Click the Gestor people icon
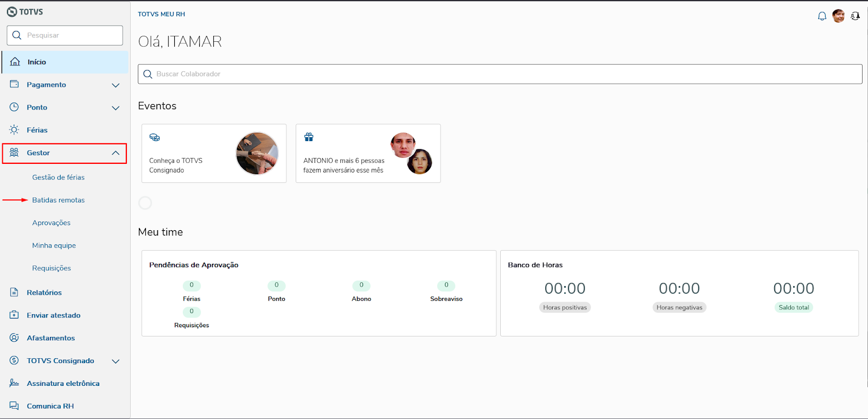 14,153
